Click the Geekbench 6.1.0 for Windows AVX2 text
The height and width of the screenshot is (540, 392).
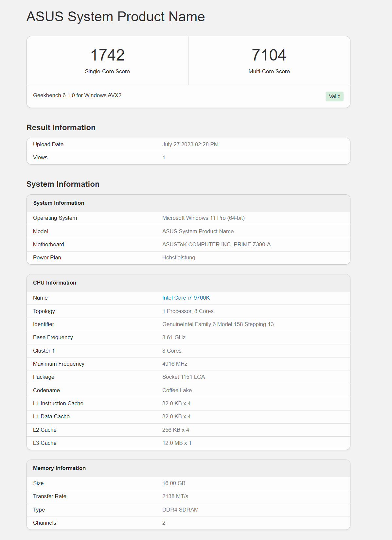(77, 95)
